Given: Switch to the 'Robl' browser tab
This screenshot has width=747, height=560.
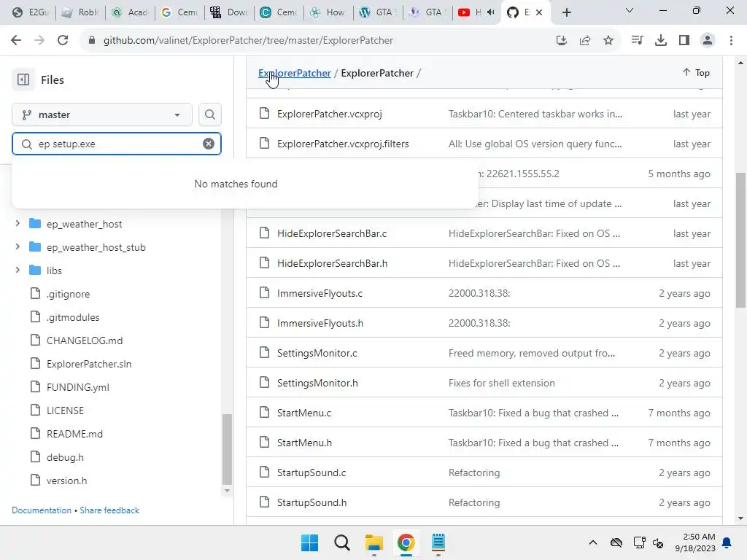Looking at the screenshot, I should (81, 12).
